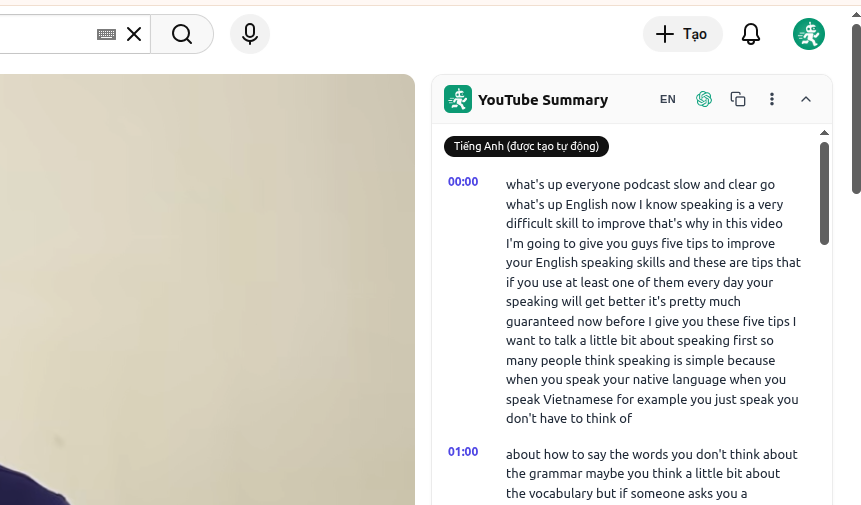Image resolution: width=861 pixels, height=505 pixels.
Task: Open the three-dot more options menu
Action: point(772,99)
